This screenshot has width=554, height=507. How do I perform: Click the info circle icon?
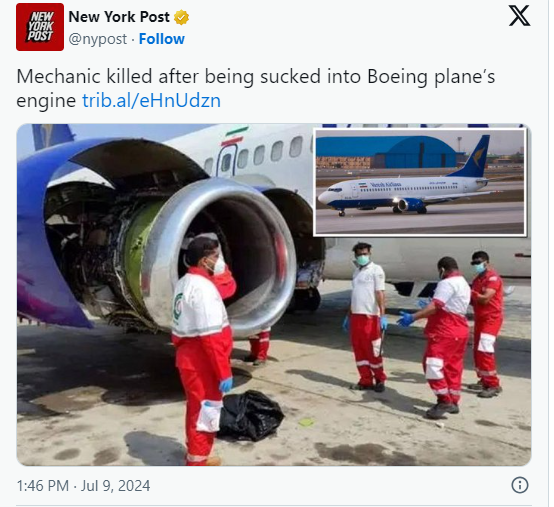click(520, 485)
